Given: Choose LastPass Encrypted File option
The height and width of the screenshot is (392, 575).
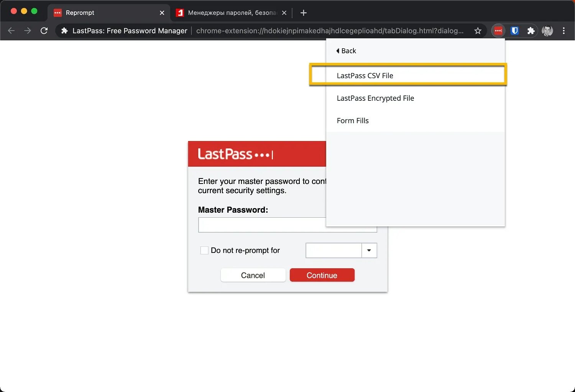Looking at the screenshot, I should [416, 98].
